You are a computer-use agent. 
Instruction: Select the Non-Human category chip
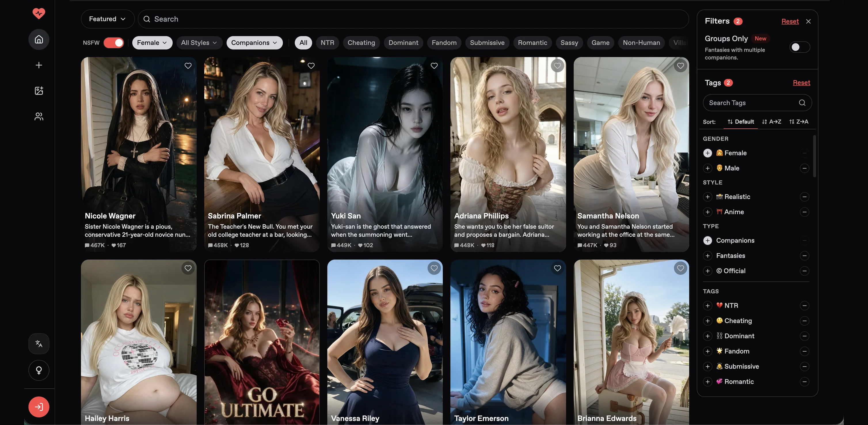641,43
